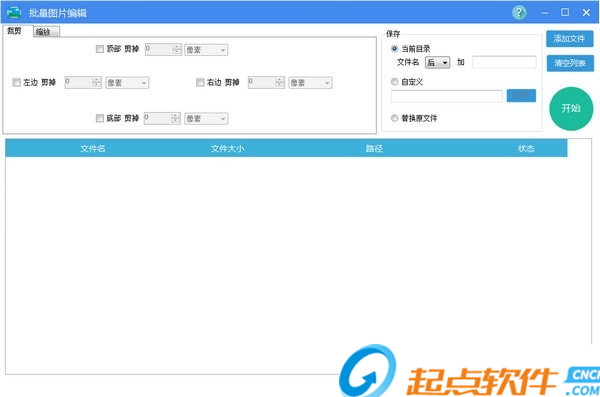
Task: Click the filename suffix input after 加
Action: [x=504, y=62]
